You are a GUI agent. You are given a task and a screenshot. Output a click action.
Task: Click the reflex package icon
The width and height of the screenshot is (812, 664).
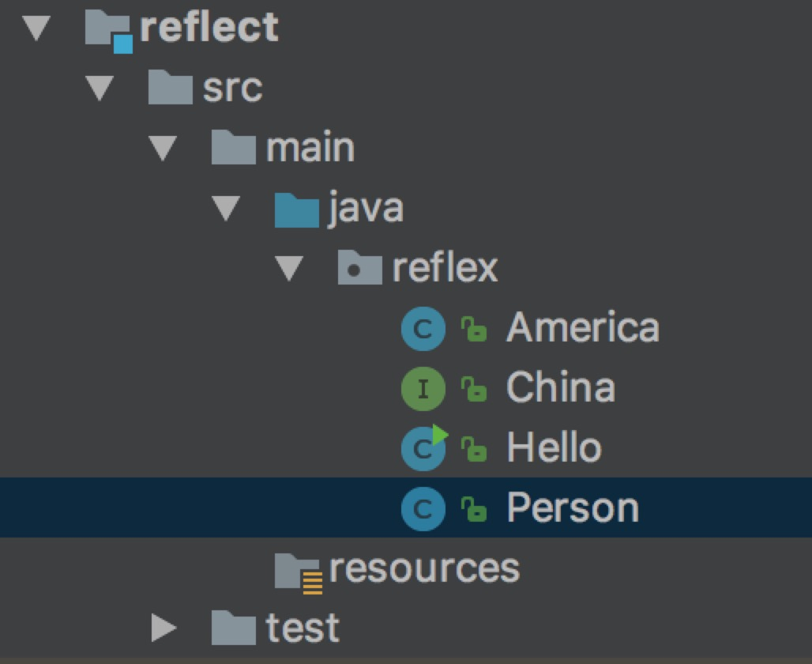[360, 269]
